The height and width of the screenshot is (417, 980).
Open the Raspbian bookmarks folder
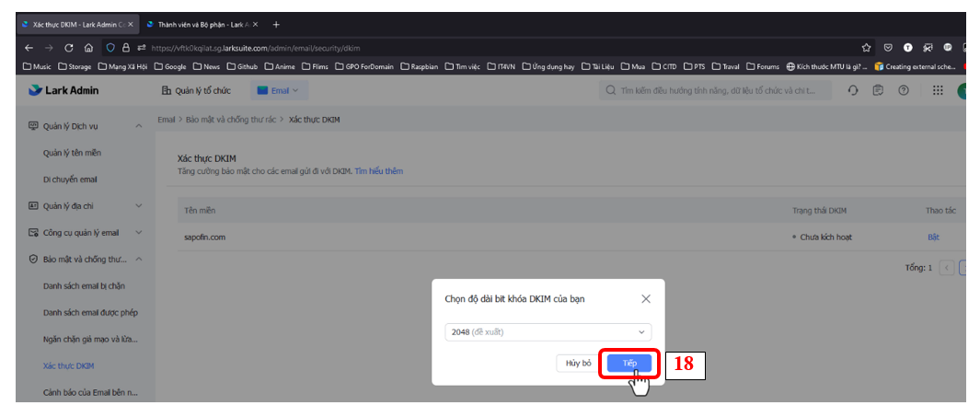(x=420, y=67)
